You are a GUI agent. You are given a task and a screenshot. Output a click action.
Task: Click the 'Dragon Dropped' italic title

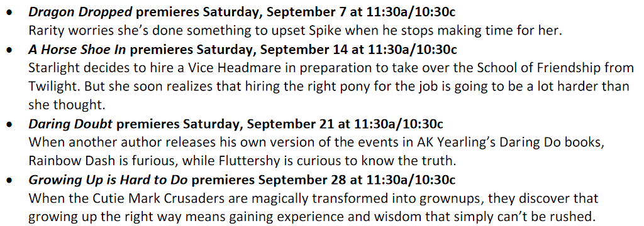click(80, 12)
